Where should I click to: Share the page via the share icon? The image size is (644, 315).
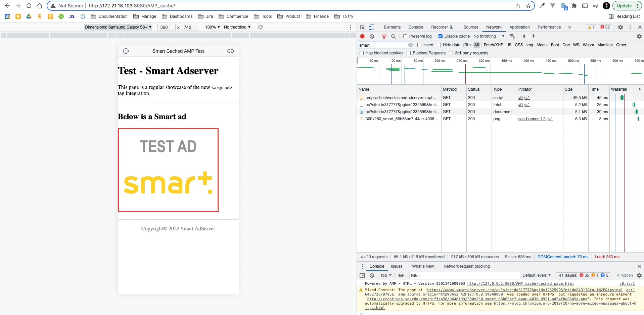coord(518,6)
